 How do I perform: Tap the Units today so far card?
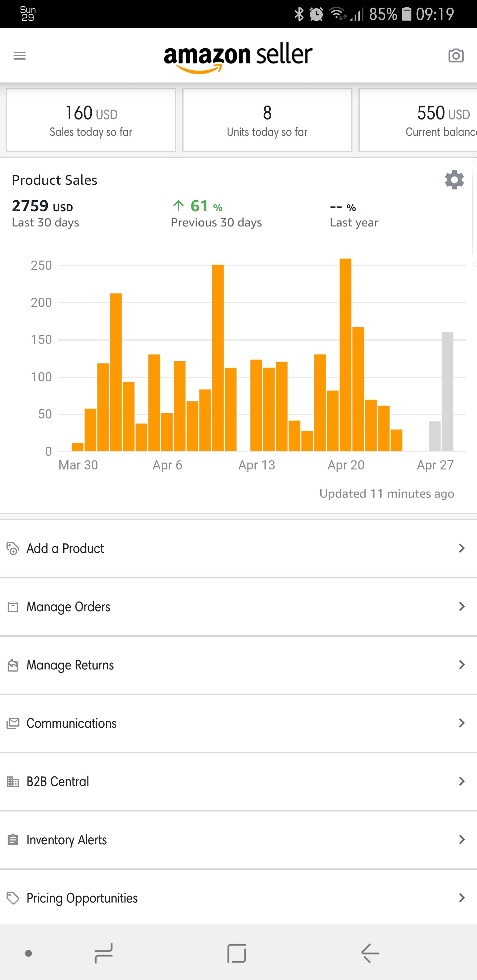click(x=267, y=120)
